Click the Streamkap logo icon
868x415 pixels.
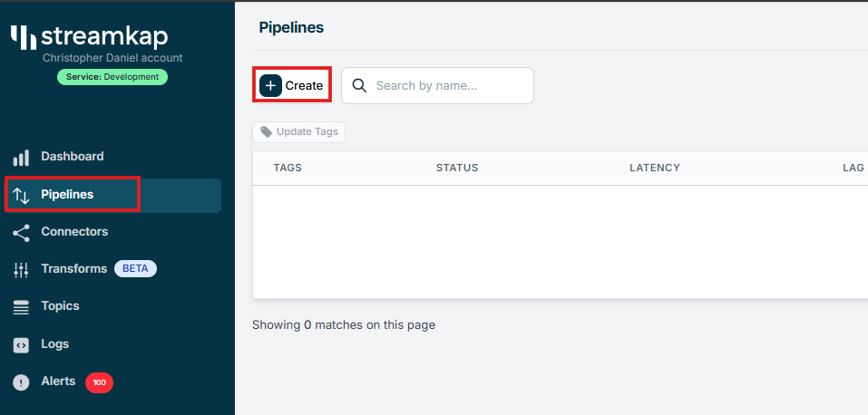[24, 38]
